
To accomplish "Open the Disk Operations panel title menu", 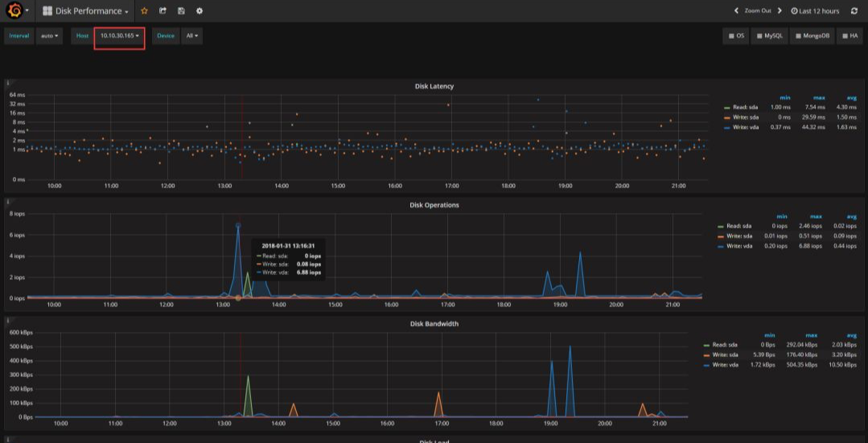I will click(x=434, y=205).
